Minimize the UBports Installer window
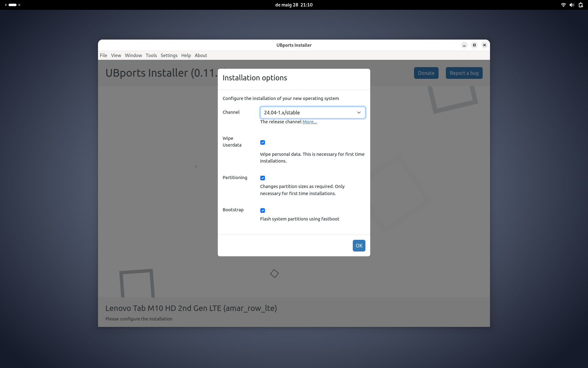The height and width of the screenshot is (368, 588). pyautogui.click(x=464, y=45)
